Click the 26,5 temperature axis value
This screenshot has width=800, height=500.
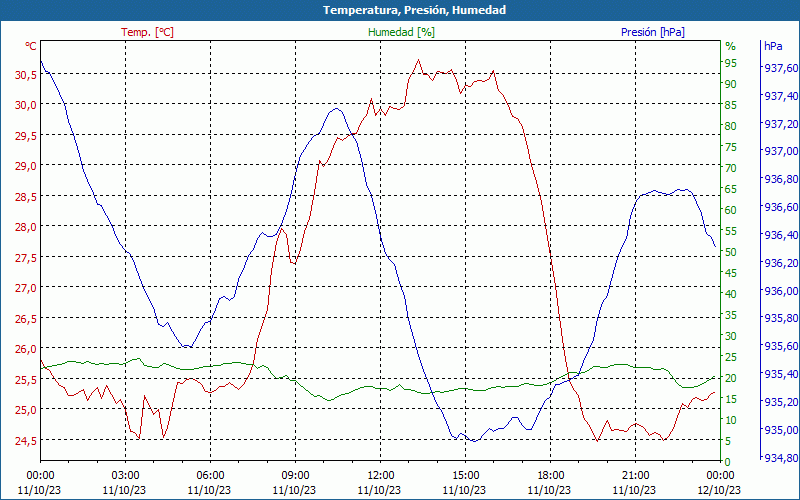[x=26, y=318]
